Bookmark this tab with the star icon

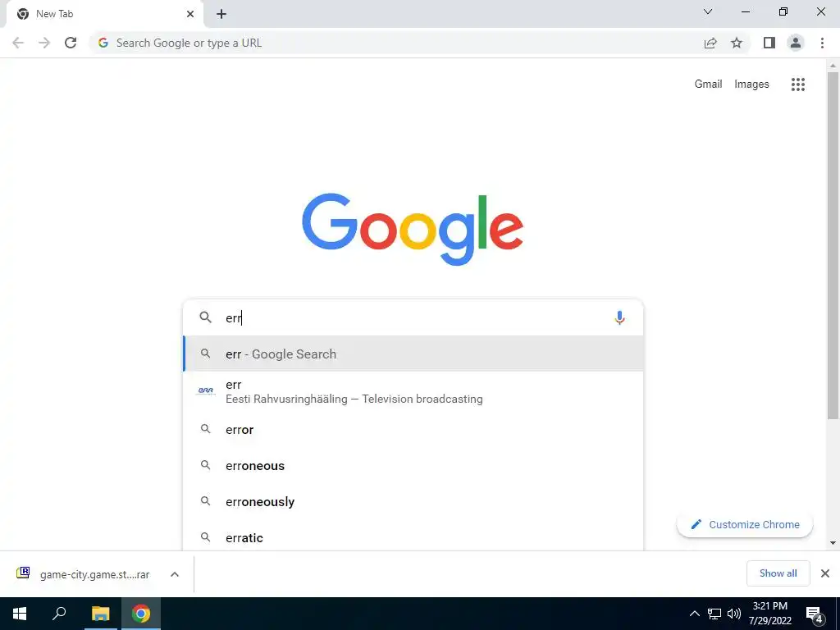[x=737, y=43]
